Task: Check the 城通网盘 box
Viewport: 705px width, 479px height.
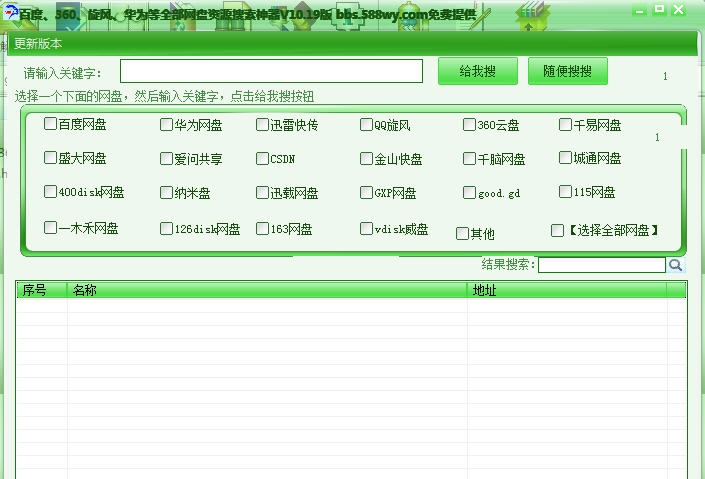Action: pyautogui.click(x=565, y=157)
